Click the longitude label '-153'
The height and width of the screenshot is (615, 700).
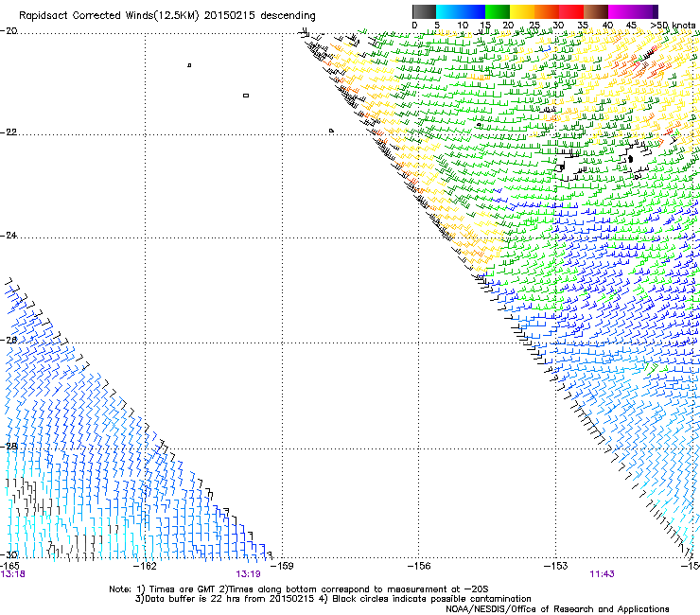tap(556, 566)
